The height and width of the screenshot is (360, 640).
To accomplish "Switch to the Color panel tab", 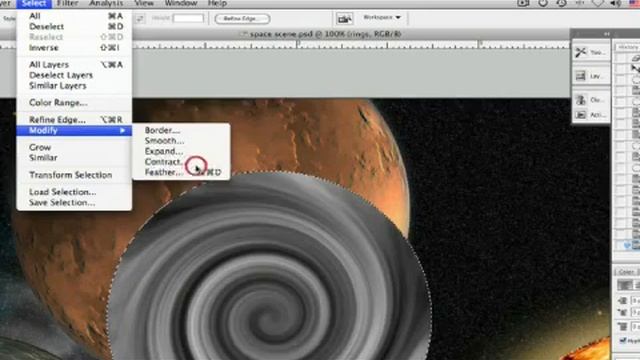I will coord(626,271).
